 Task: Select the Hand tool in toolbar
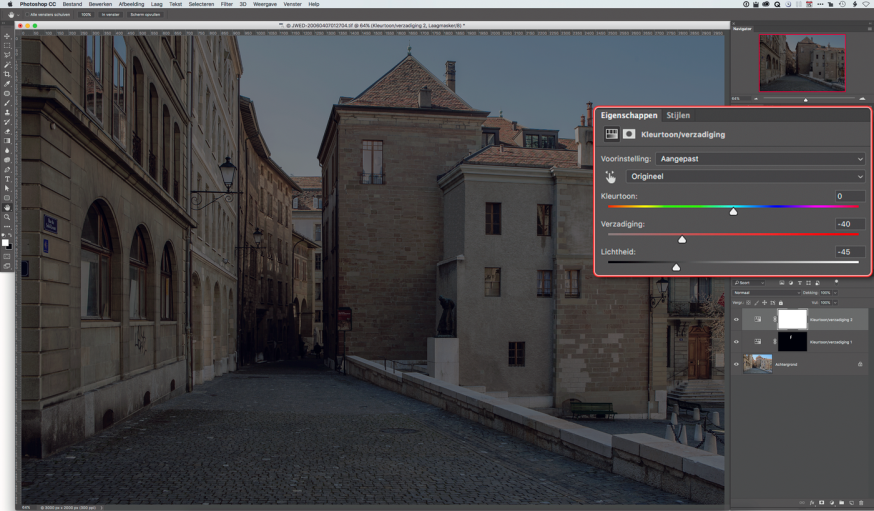[x=7, y=207]
